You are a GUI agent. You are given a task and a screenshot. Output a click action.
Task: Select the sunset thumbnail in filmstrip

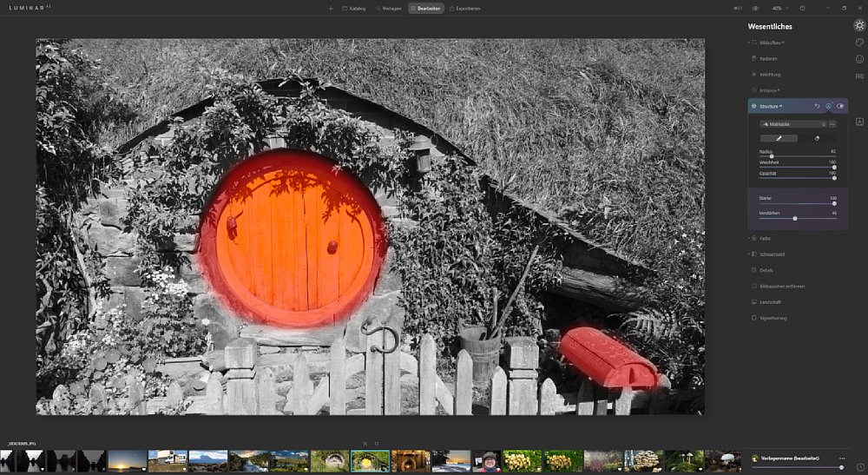point(127,460)
